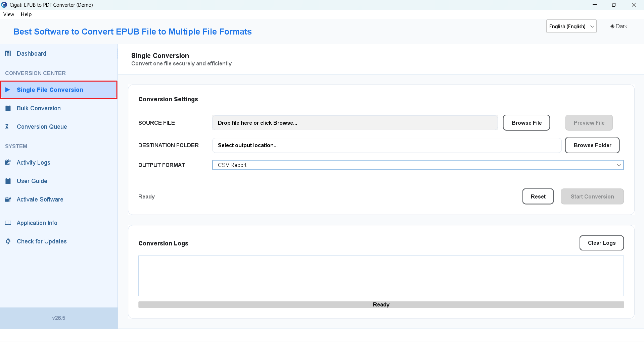Click the Activity Logs icon
The height and width of the screenshot is (342, 644).
pyautogui.click(x=8, y=163)
